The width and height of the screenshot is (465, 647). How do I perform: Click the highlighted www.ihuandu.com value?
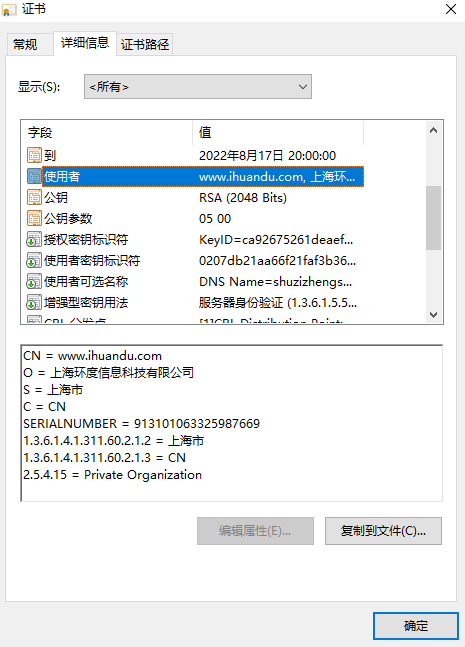(x=277, y=177)
